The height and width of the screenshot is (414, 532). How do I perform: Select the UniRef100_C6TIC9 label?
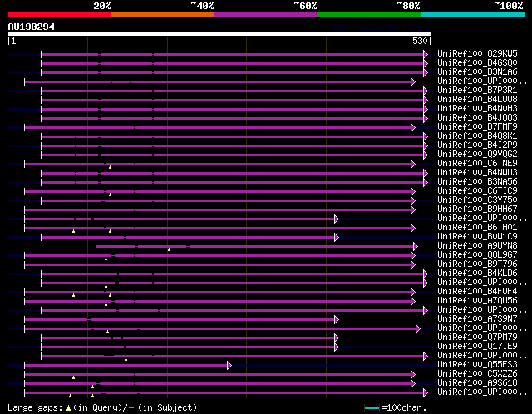click(477, 191)
